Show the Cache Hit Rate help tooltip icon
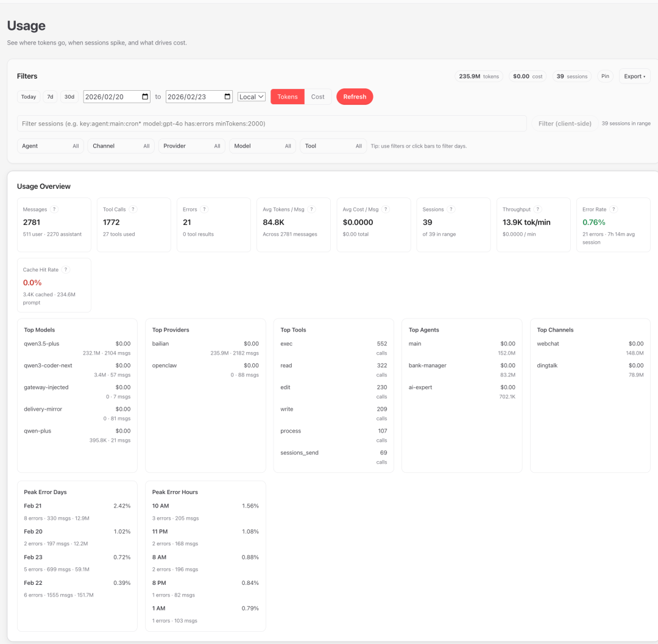Viewport: 658px width, 644px height. [x=66, y=270]
